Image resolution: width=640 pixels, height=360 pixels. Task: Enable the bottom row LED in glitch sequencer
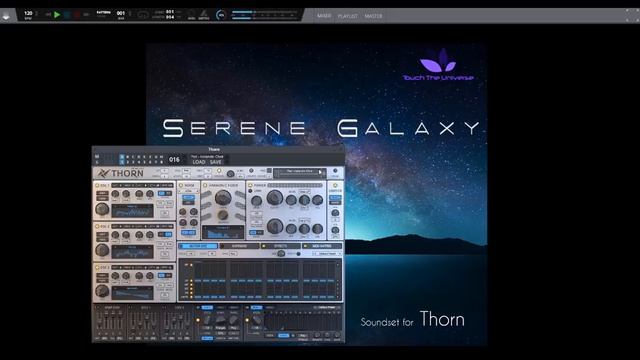pyautogui.click(x=191, y=297)
